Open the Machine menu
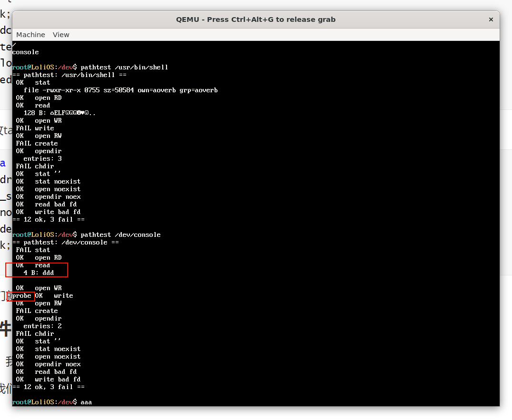This screenshot has height=420, width=512. [x=30, y=35]
